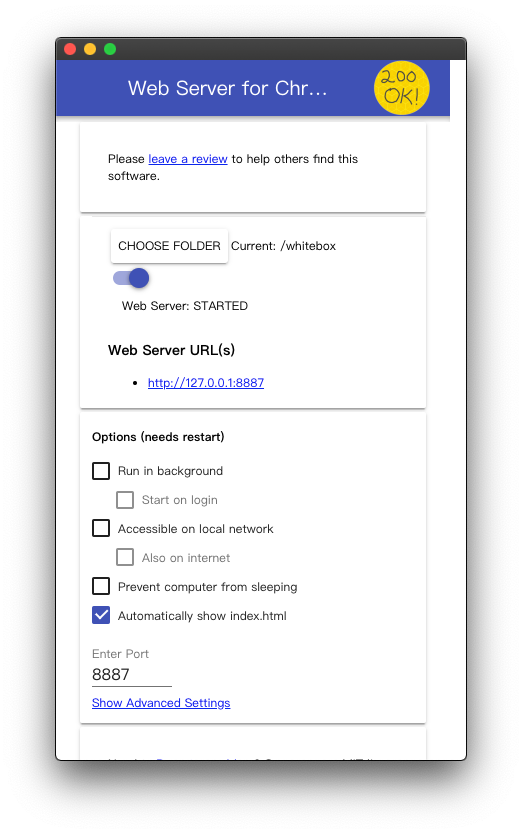Click the Current: /whitebox folder label

tap(284, 246)
